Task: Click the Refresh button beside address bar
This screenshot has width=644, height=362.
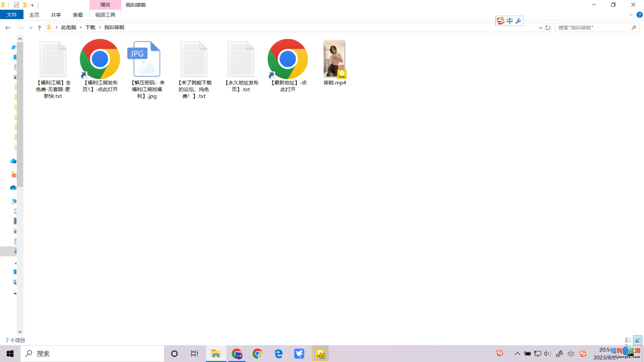Action: 548,28
